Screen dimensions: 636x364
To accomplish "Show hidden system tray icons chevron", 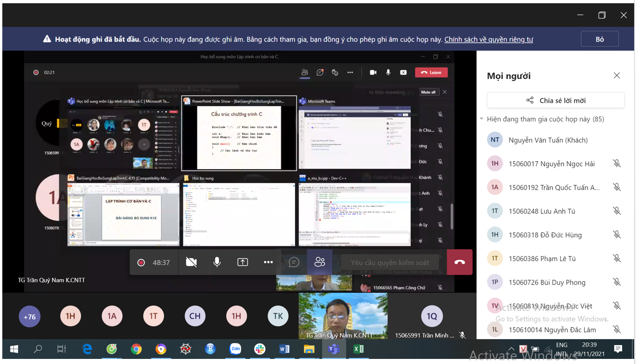I will tap(511, 349).
